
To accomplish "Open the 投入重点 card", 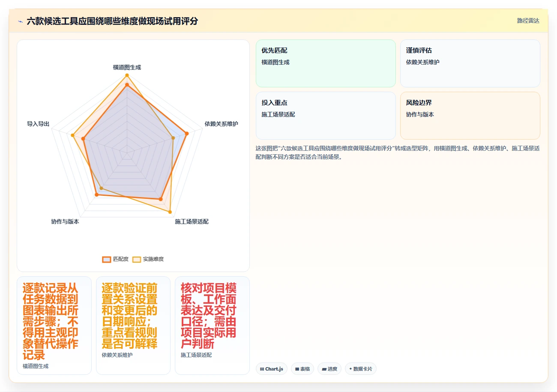I will coord(326,116).
